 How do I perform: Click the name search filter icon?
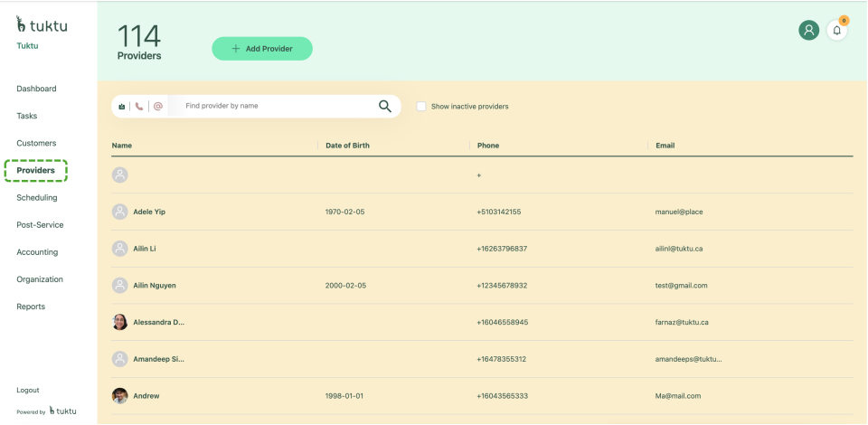(x=121, y=107)
